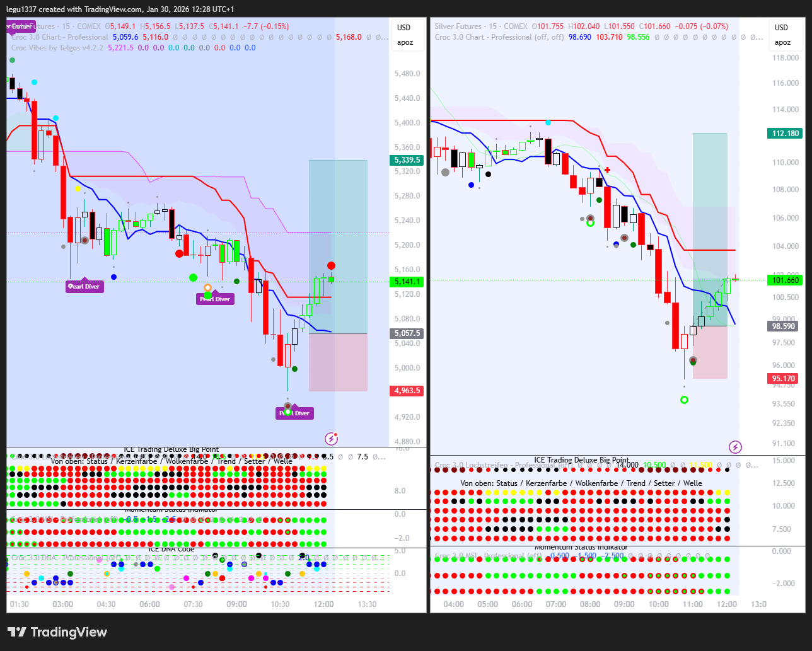
Task: Click the large red dot above latest gold candle
Action: [331, 266]
